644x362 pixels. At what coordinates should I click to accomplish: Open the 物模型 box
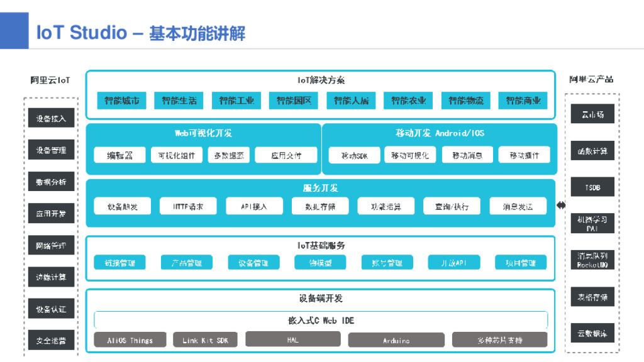tap(320, 262)
